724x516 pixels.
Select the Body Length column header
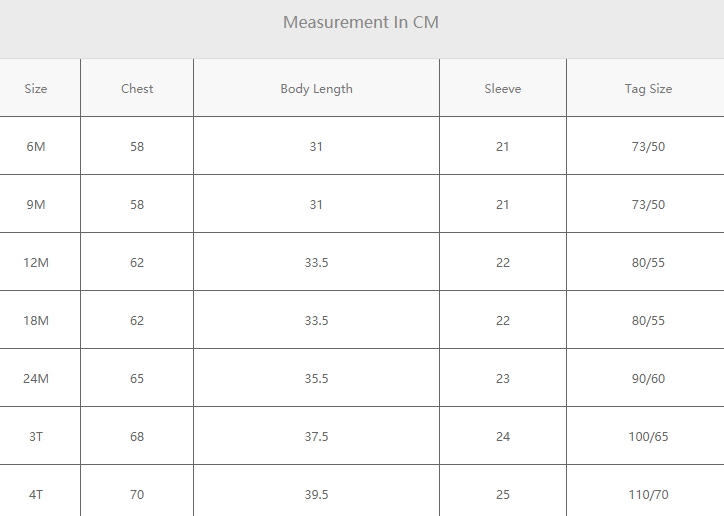click(x=316, y=88)
